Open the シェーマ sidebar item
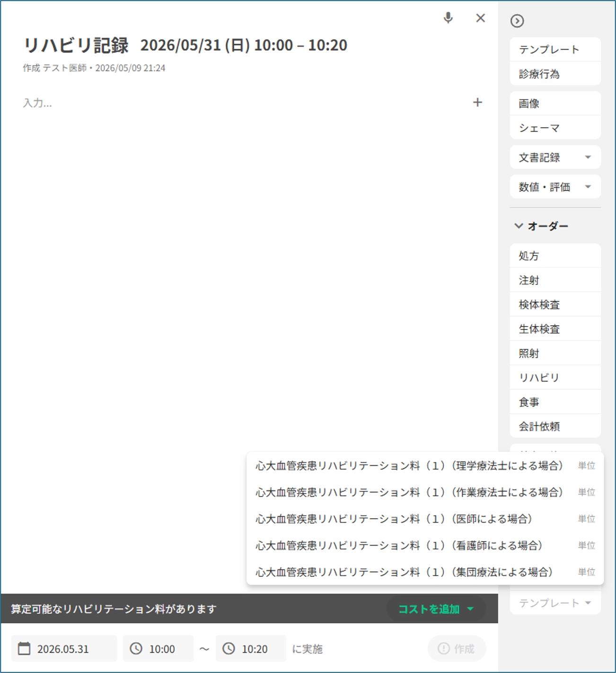Viewport: 616px width, 673px height. pyautogui.click(x=555, y=128)
